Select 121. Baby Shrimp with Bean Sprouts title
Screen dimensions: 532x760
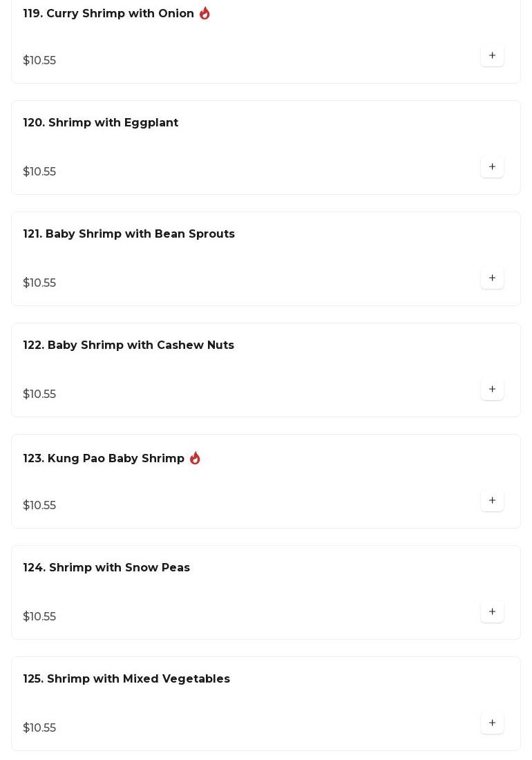[129, 234]
